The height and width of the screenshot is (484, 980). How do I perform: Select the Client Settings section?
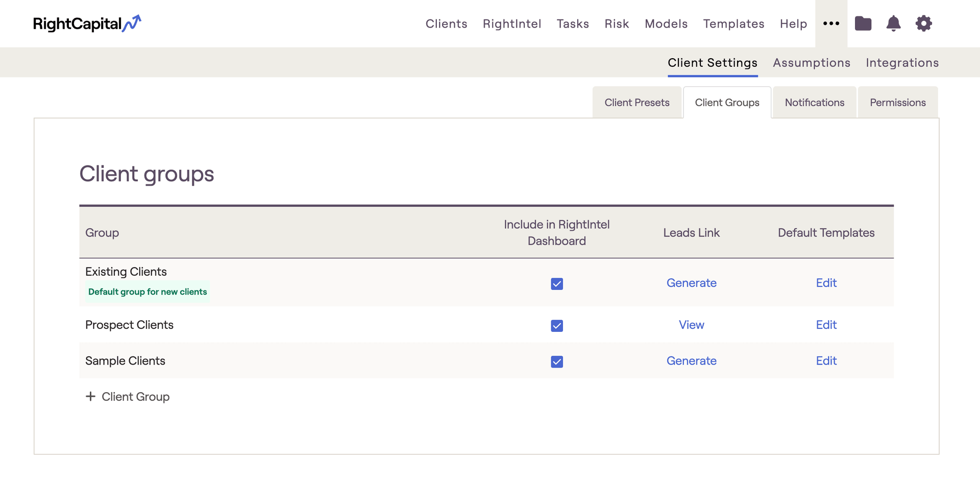(x=713, y=63)
